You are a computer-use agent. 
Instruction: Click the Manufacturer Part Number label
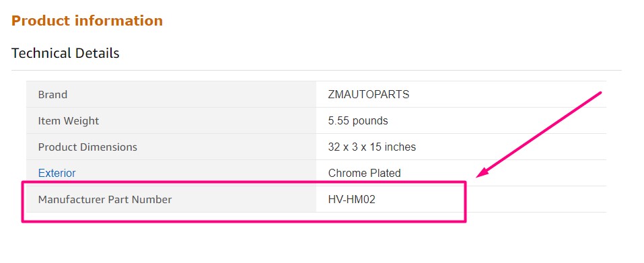[x=105, y=199]
